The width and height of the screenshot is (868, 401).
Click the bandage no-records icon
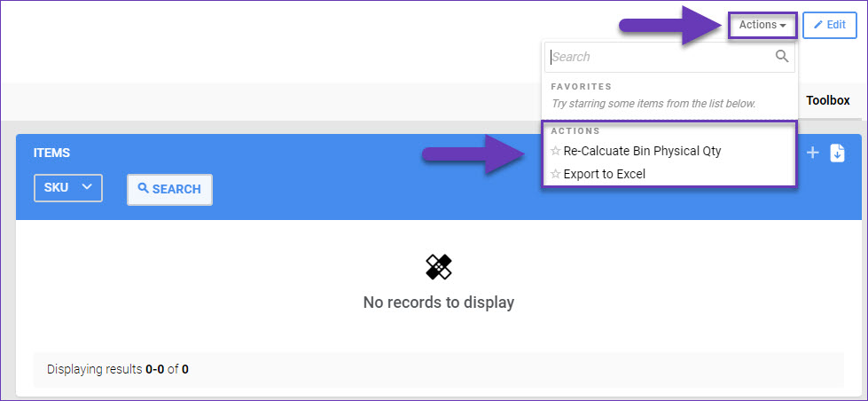(439, 267)
